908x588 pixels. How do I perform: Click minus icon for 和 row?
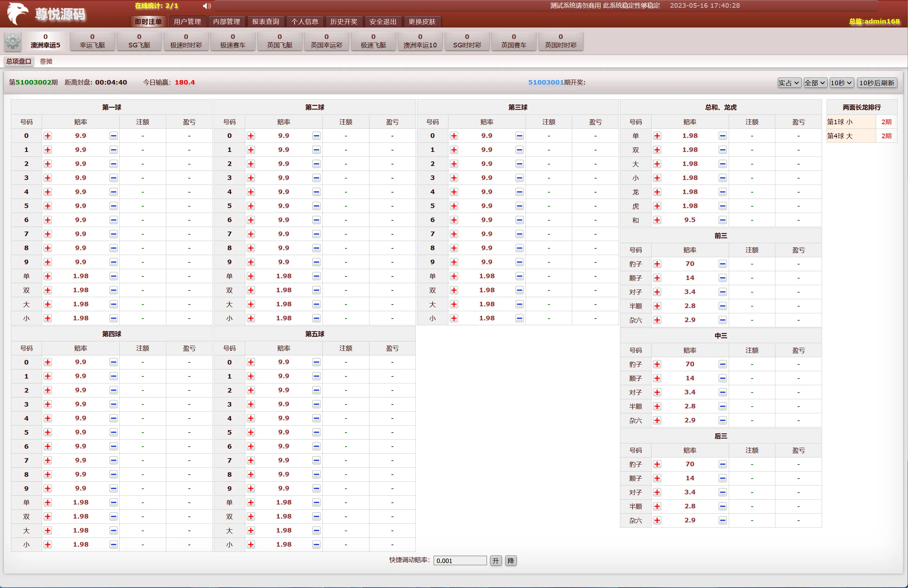tap(722, 220)
